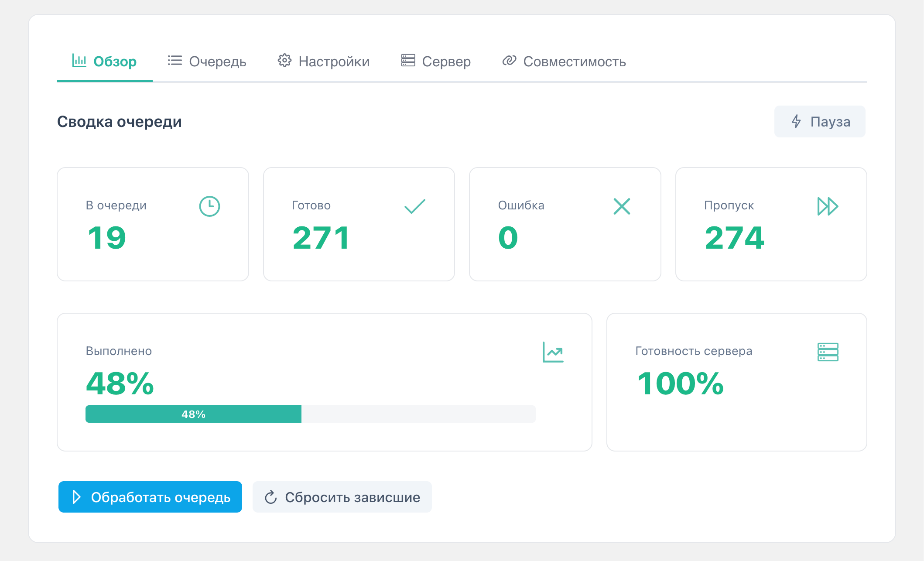Click the Пропуск label
924x561 pixels.
pos(729,205)
